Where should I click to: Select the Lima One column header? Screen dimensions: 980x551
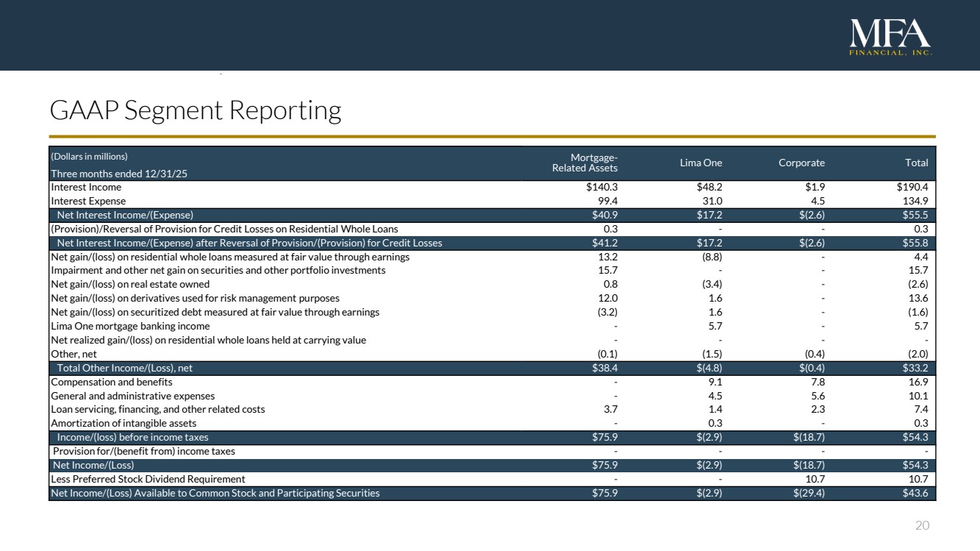703,163
